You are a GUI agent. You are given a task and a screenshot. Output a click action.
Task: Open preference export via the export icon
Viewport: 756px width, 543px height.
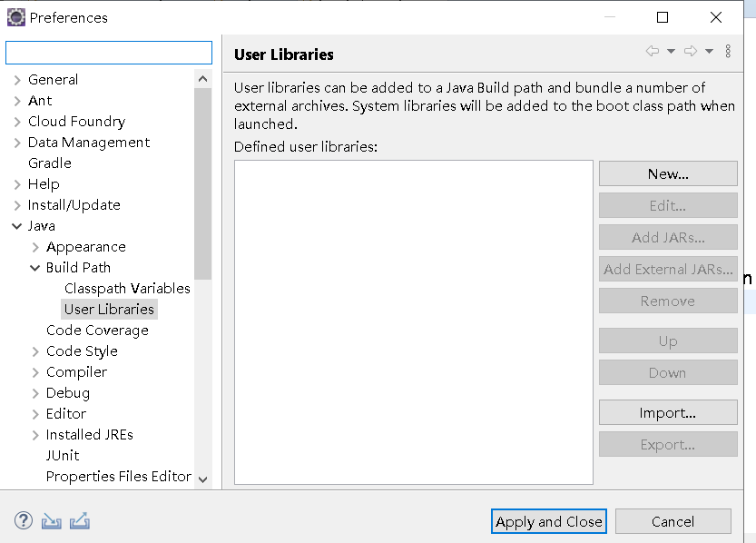click(x=79, y=520)
